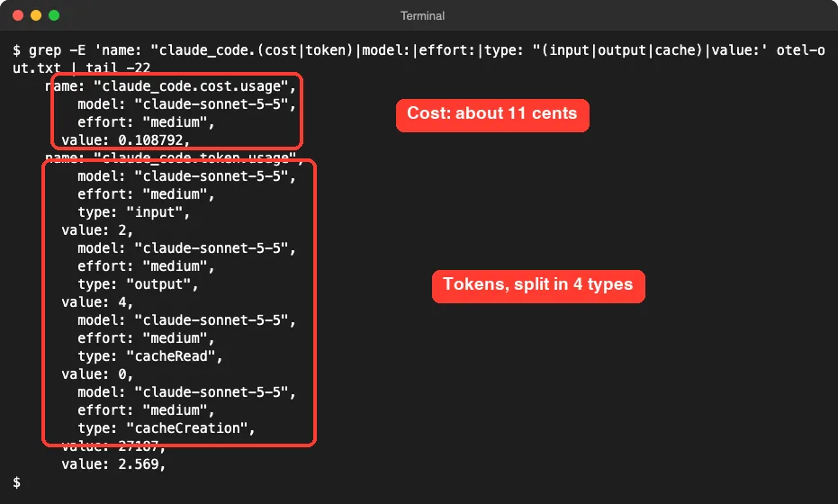Screen dimensions: 838x504
Task: Click the "value: 0," line
Action: (97, 374)
